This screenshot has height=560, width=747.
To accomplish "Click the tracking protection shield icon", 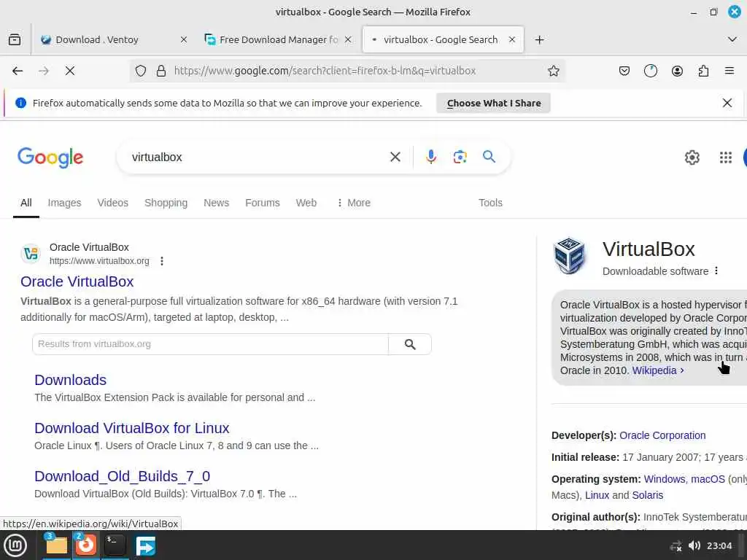I will click(x=141, y=71).
